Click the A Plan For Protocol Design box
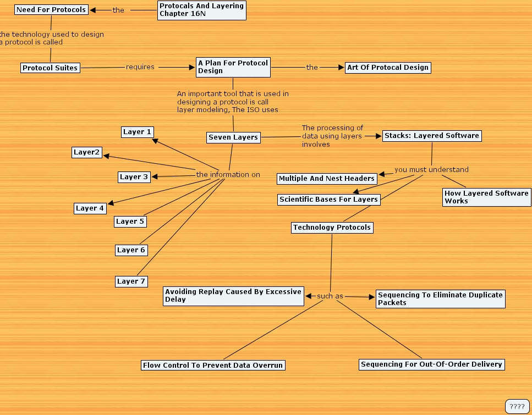This screenshot has height=415, width=532. tap(233, 67)
